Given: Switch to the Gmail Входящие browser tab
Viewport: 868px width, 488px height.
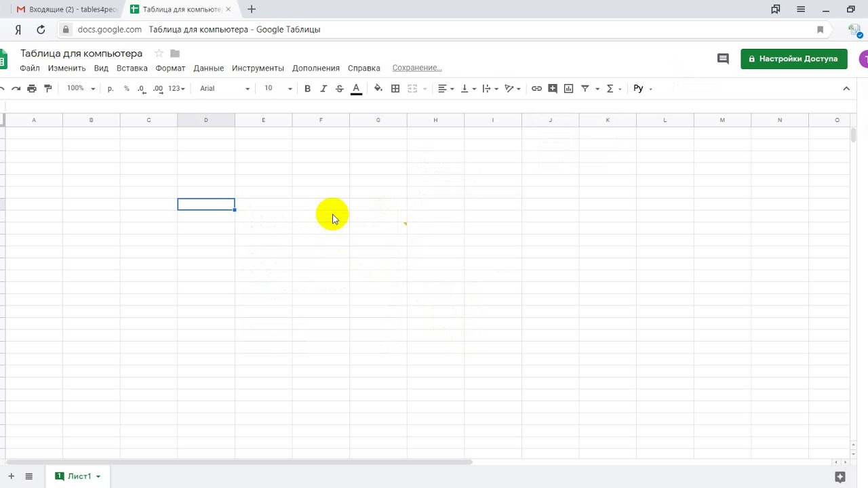Looking at the screenshot, I should (66, 9).
